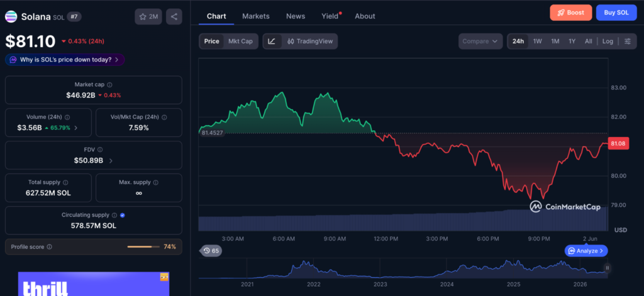Click the historical range navigator chart

point(403,269)
